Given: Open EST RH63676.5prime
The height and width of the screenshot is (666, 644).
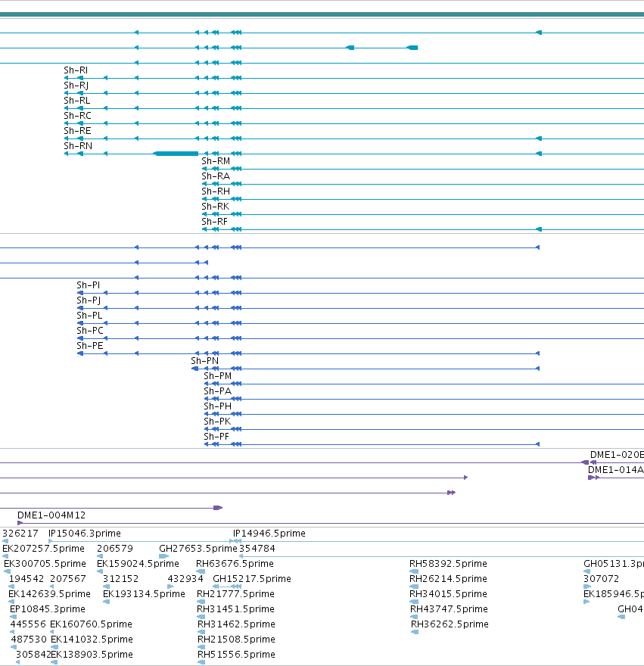Looking at the screenshot, I should click(x=235, y=564).
